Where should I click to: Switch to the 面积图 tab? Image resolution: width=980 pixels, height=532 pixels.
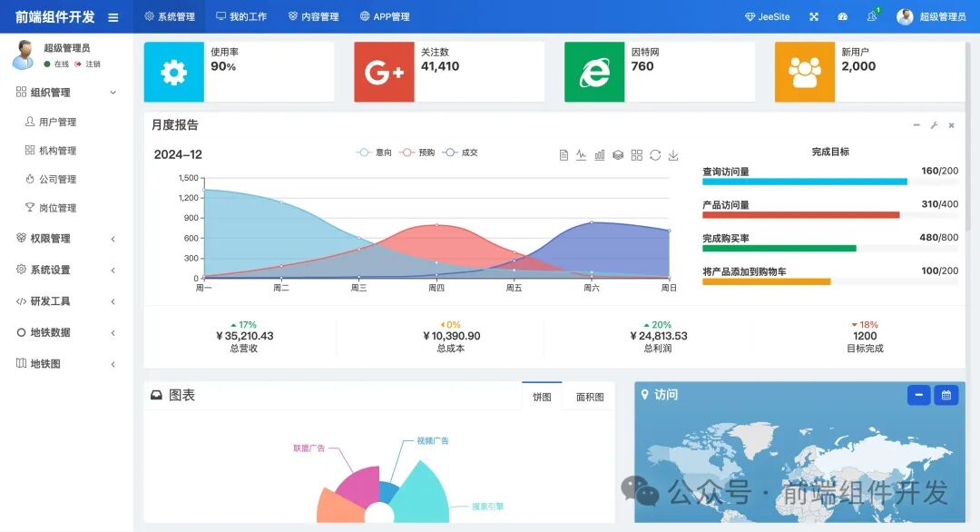(587, 397)
